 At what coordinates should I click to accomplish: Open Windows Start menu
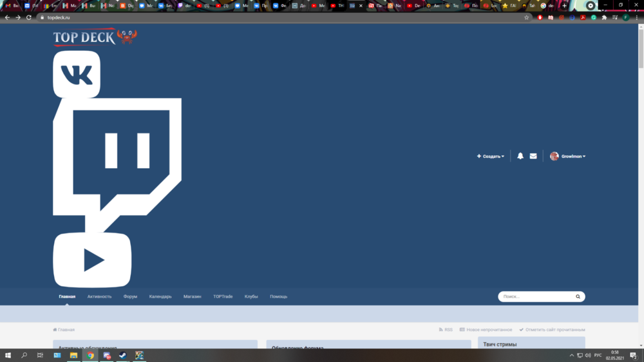pos(8,356)
